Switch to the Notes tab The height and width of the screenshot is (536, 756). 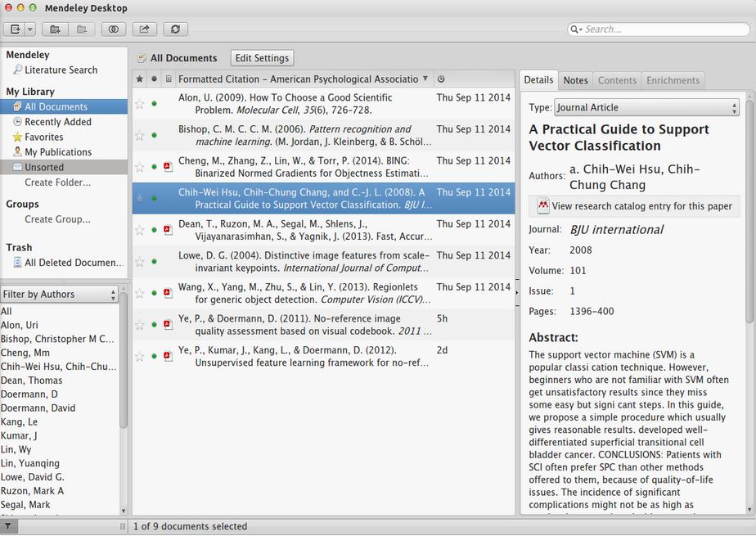click(x=575, y=80)
